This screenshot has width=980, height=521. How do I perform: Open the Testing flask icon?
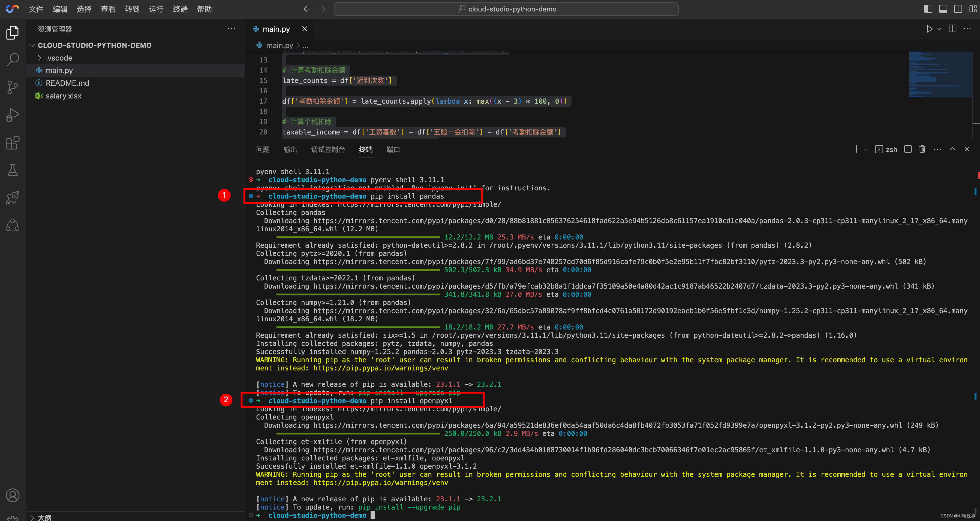[x=13, y=170]
